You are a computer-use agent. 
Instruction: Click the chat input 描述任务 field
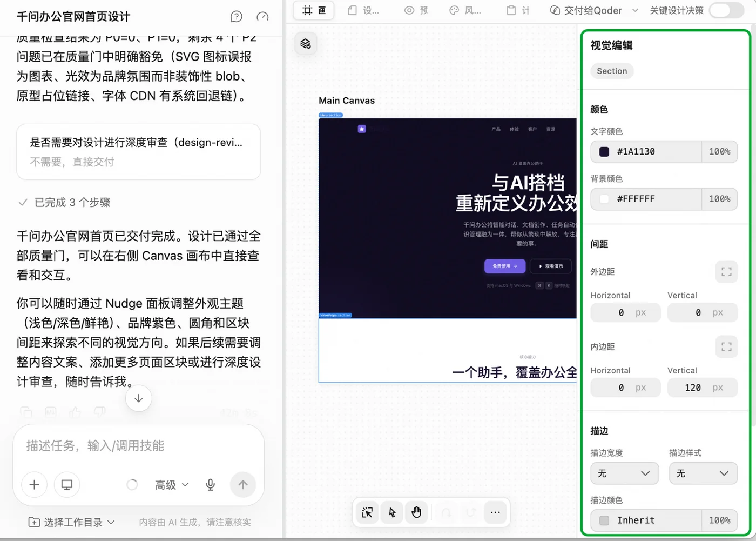[x=138, y=446]
